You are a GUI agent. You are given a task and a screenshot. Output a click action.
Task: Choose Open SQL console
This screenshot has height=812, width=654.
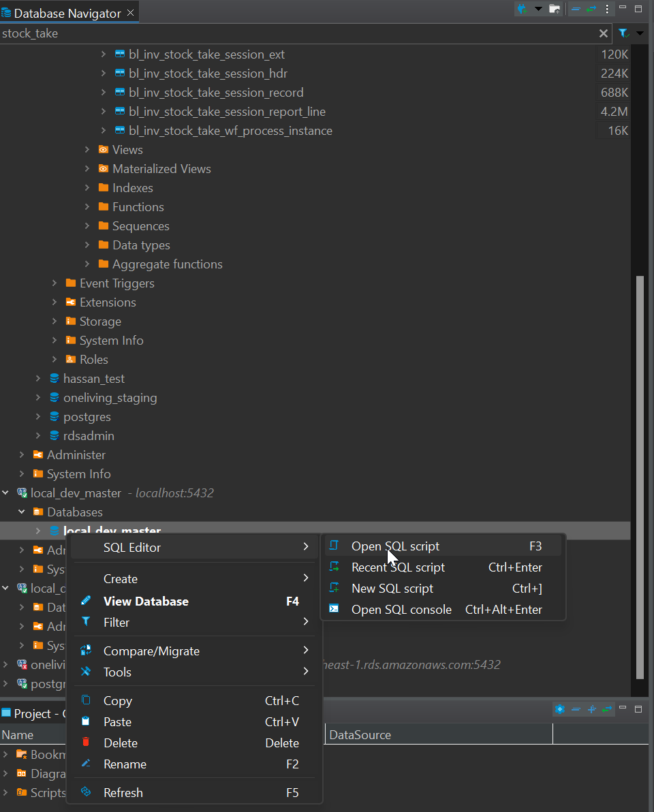(443, 610)
